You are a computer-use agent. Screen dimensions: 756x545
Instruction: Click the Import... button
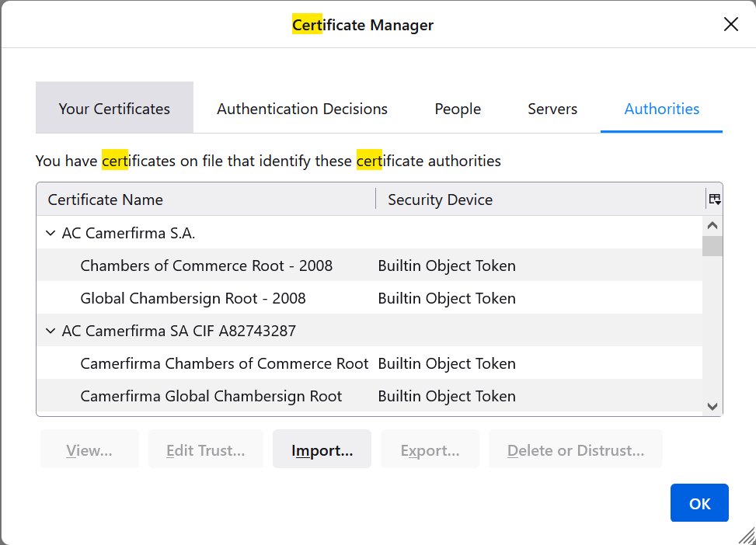point(322,449)
